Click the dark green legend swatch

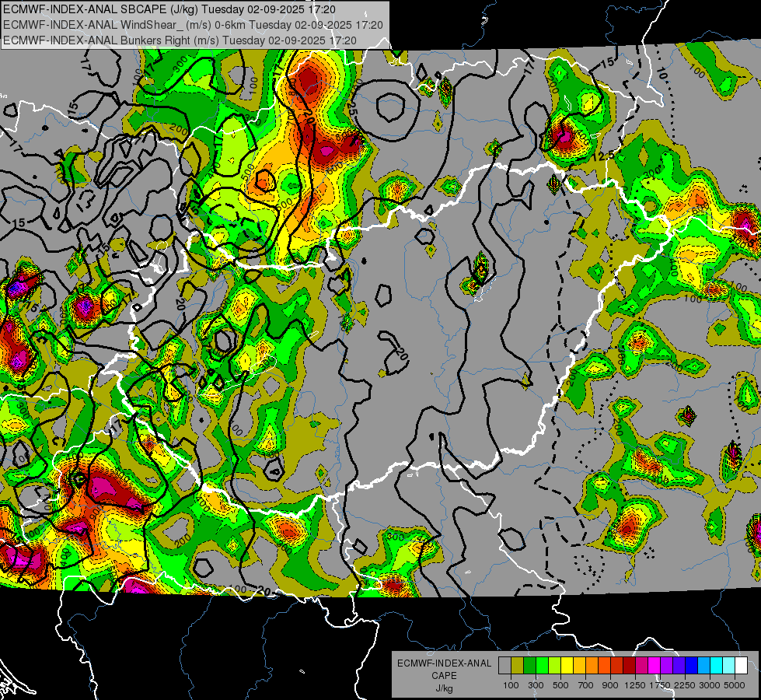(x=529, y=666)
